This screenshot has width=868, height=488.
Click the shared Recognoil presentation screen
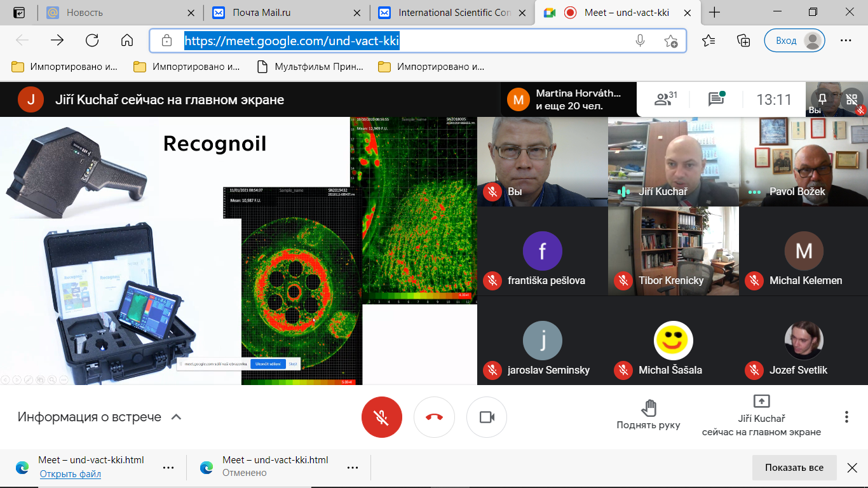(x=238, y=251)
